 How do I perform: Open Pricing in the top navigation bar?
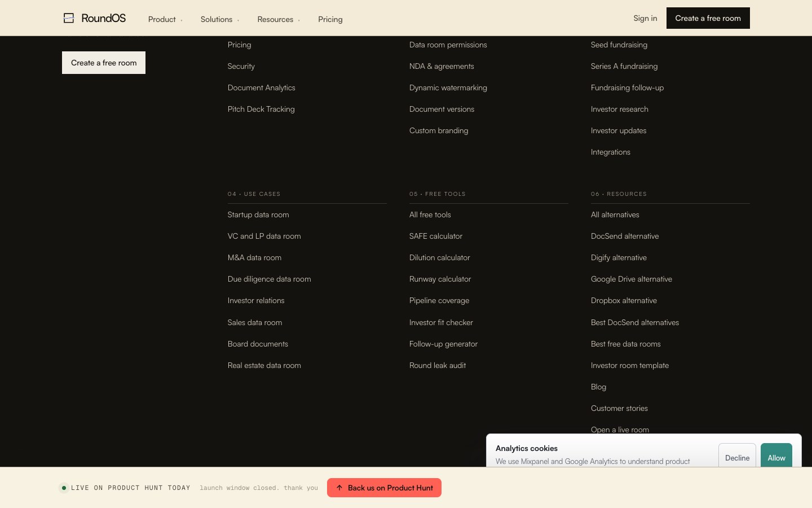[x=330, y=19]
